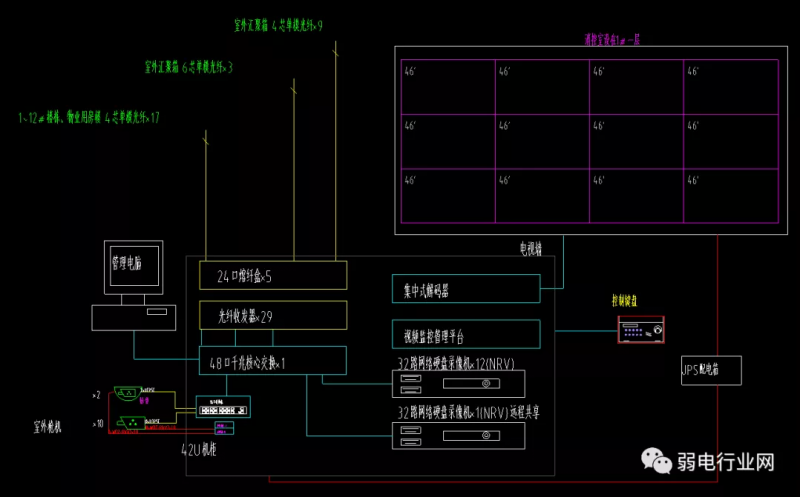This screenshot has width=800, height=497.
Task: Click the small switch icon under the core switch
Action: click(222, 408)
